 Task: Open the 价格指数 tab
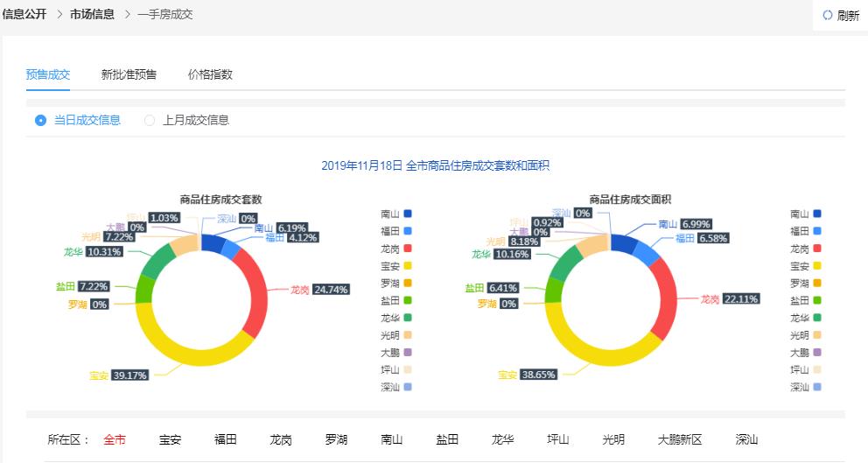(210, 74)
